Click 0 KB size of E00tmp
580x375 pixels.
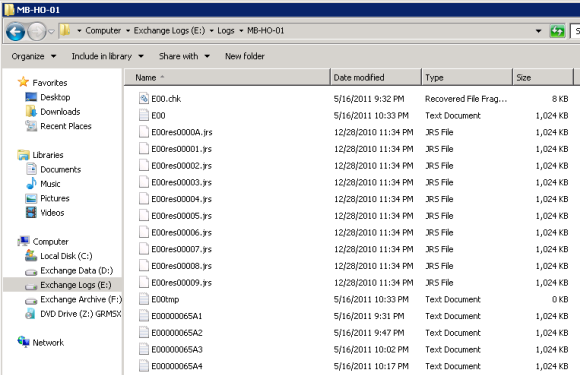pos(560,299)
